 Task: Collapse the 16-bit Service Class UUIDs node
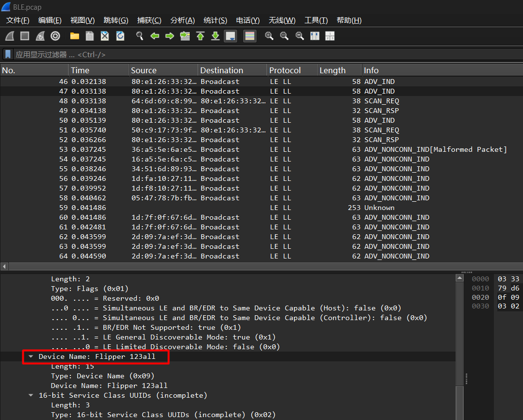point(31,395)
